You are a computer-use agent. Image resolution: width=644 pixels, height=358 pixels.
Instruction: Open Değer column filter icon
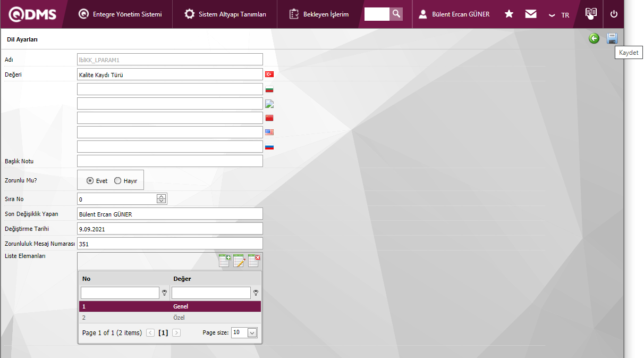point(256,293)
